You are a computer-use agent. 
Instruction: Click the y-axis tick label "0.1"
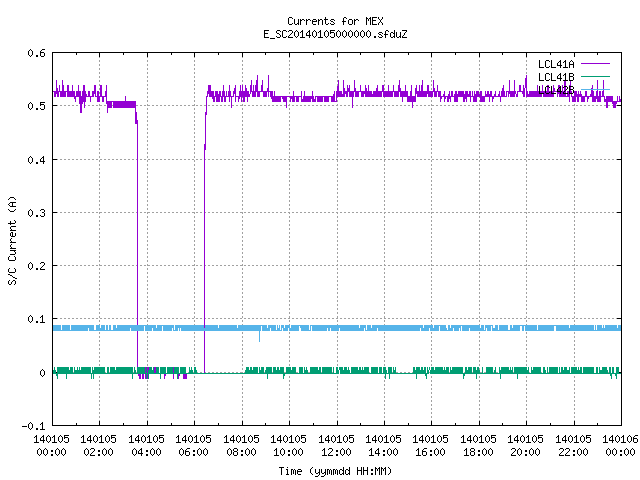[36, 319]
